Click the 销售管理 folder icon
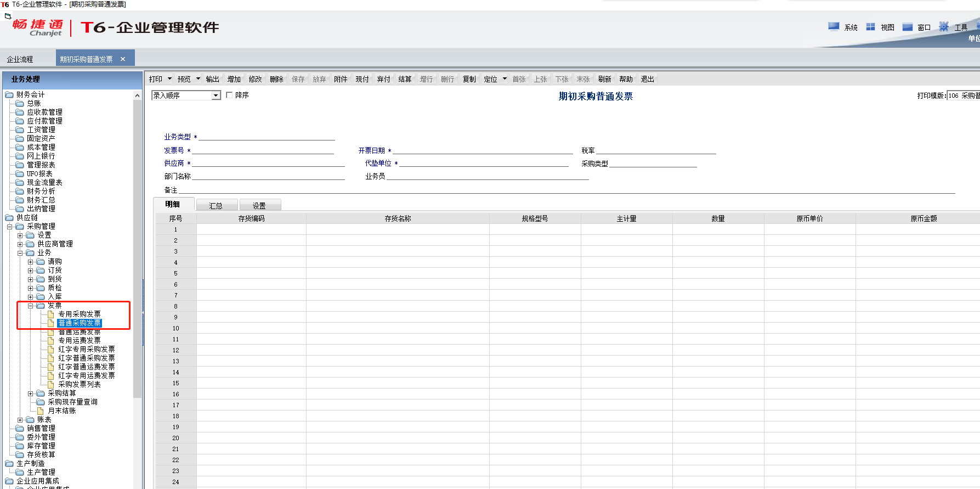The width and height of the screenshot is (980, 489). tap(20, 428)
